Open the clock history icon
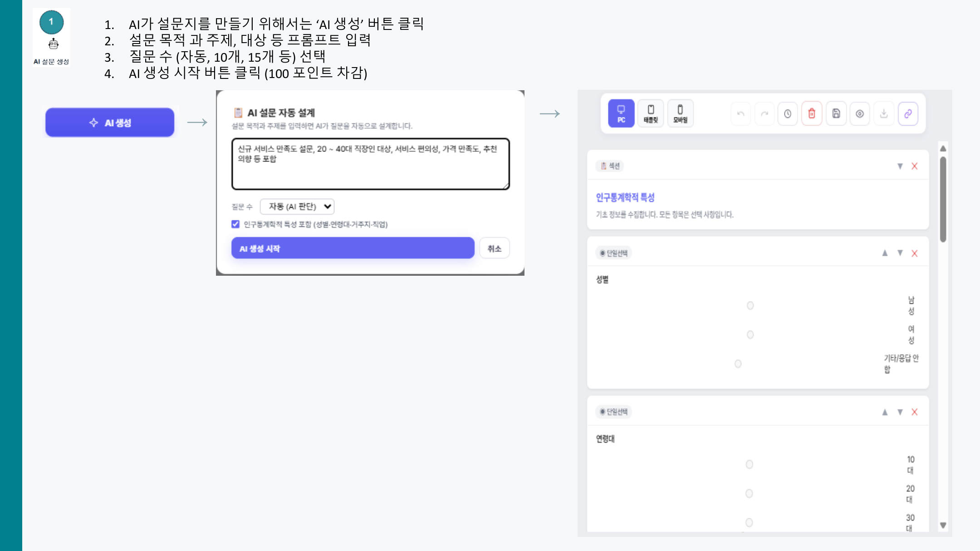This screenshot has height=551, width=980. click(x=788, y=114)
